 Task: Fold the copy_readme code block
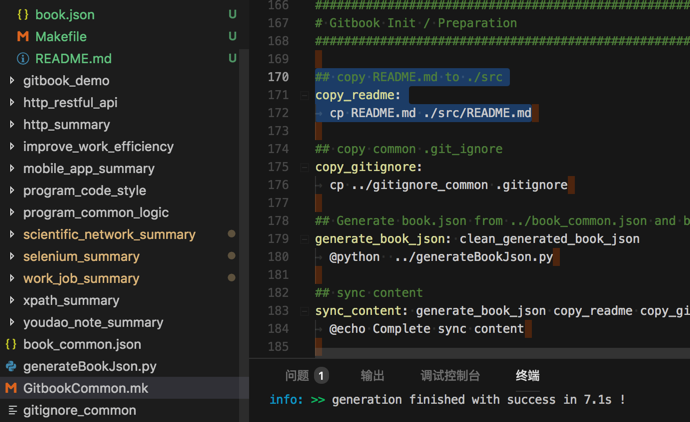tap(304, 95)
